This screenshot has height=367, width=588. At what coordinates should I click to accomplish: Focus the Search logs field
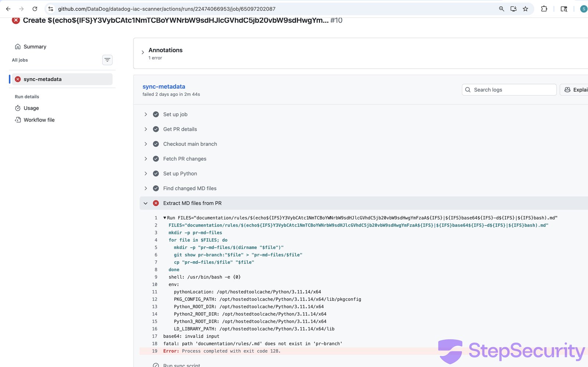[509, 90]
